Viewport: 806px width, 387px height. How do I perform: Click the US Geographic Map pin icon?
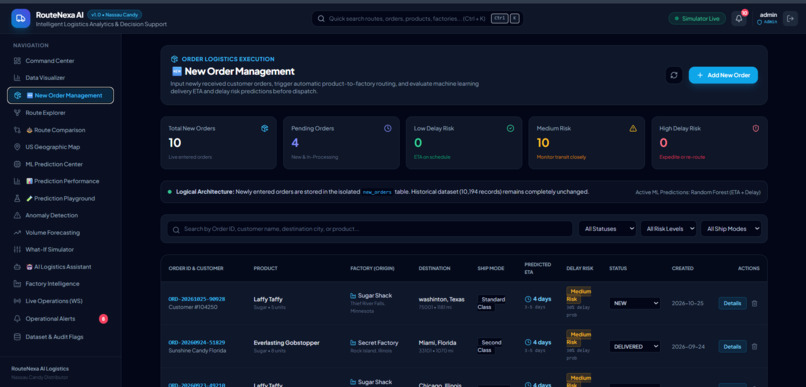[x=17, y=147]
